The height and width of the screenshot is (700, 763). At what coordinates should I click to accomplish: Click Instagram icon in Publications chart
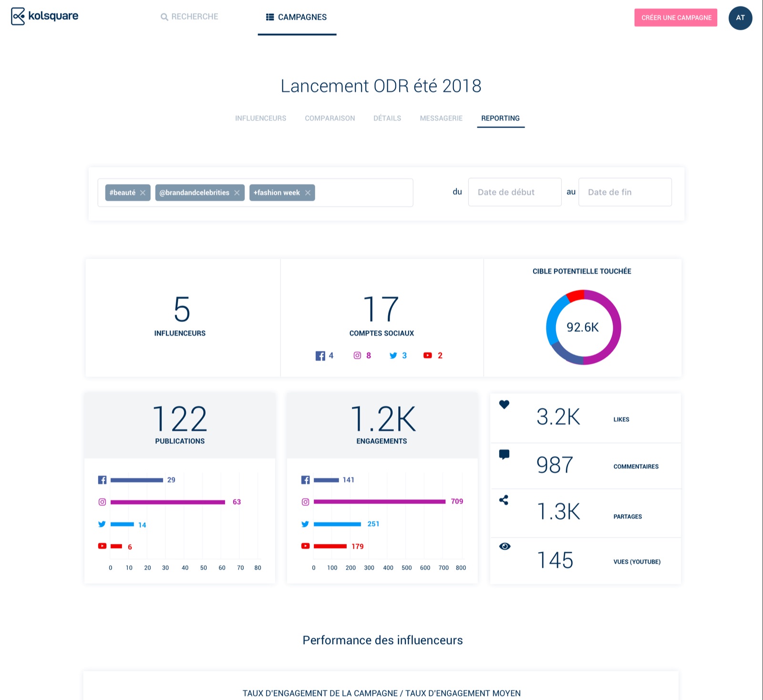click(x=102, y=502)
